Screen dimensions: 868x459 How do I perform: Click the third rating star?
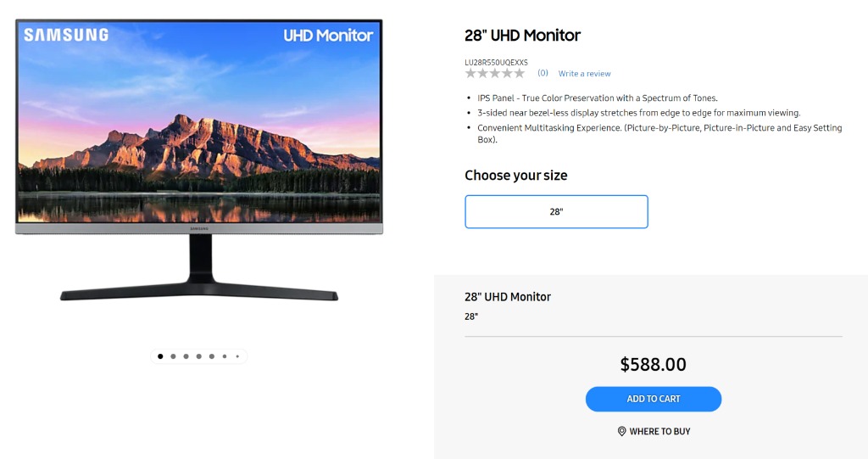(x=495, y=73)
